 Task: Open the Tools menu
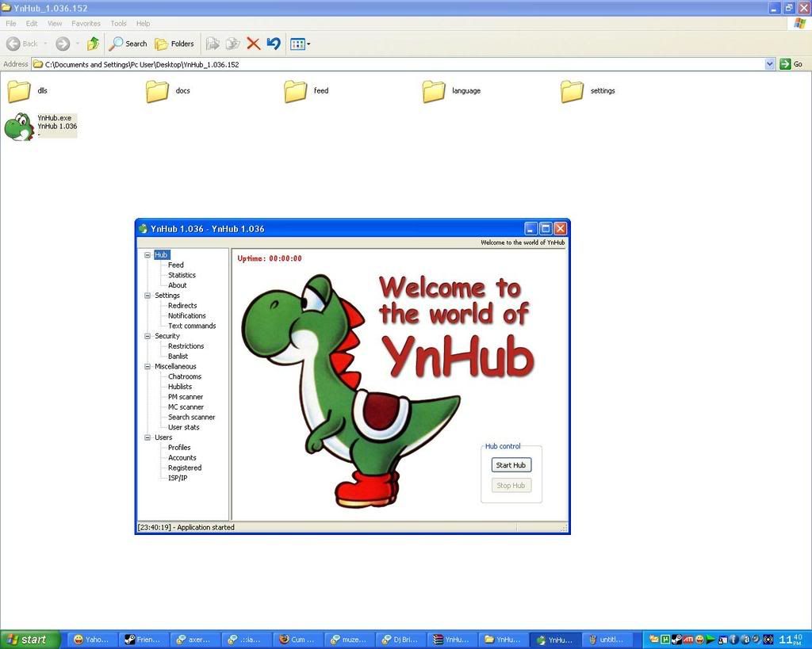click(119, 23)
